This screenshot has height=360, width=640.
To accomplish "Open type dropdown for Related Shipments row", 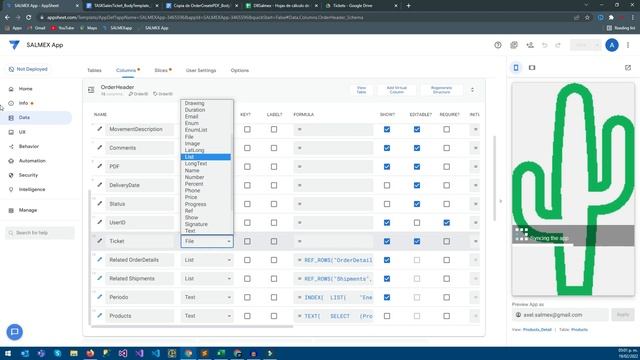I will pyautogui.click(x=207, y=278).
